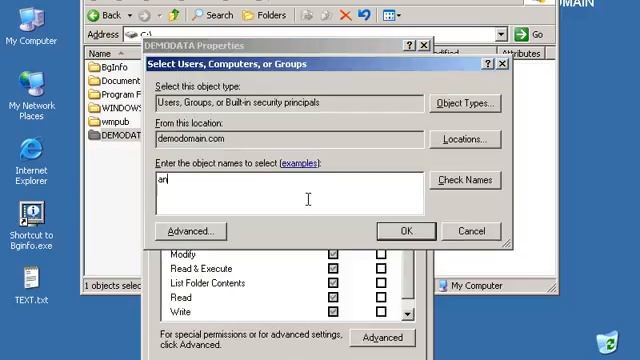640x360 pixels.
Task: Open My Network Places desktop icon
Action: click(31, 96)
